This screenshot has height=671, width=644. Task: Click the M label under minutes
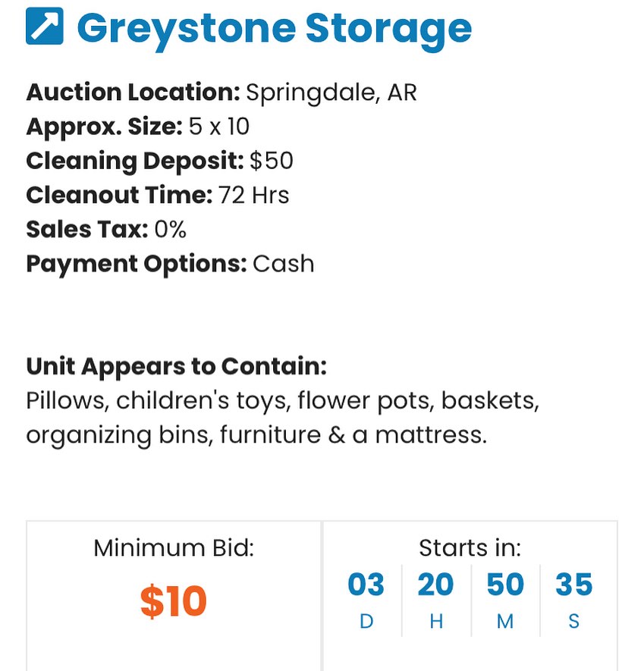(505, 622)
